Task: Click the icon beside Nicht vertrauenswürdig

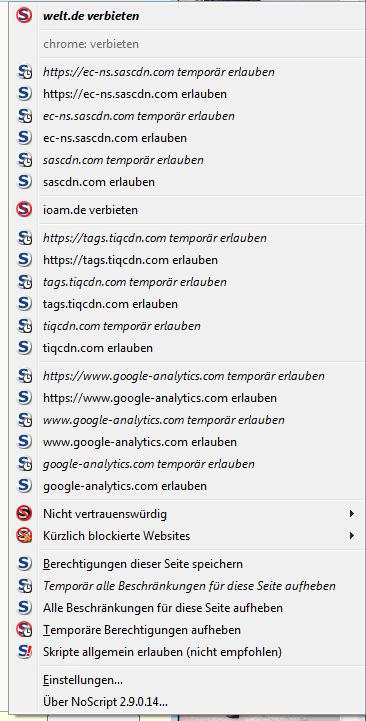Action: click(x=24, y=514)
